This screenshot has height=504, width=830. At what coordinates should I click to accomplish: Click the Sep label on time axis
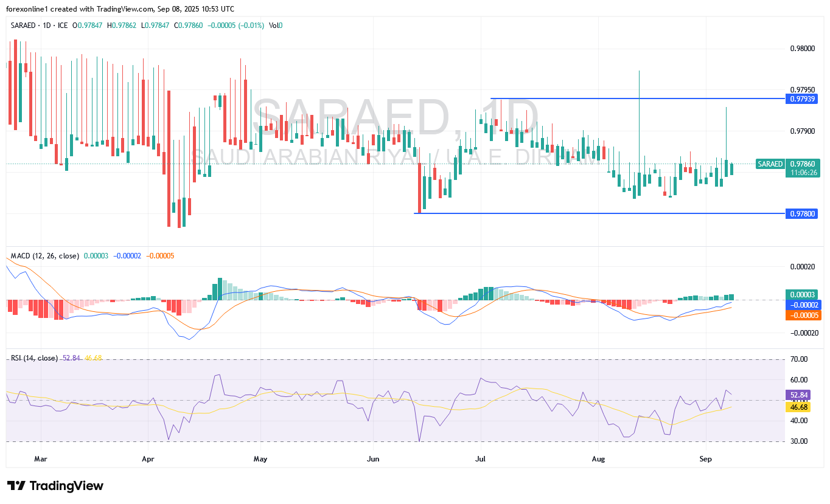click(705, 458)
